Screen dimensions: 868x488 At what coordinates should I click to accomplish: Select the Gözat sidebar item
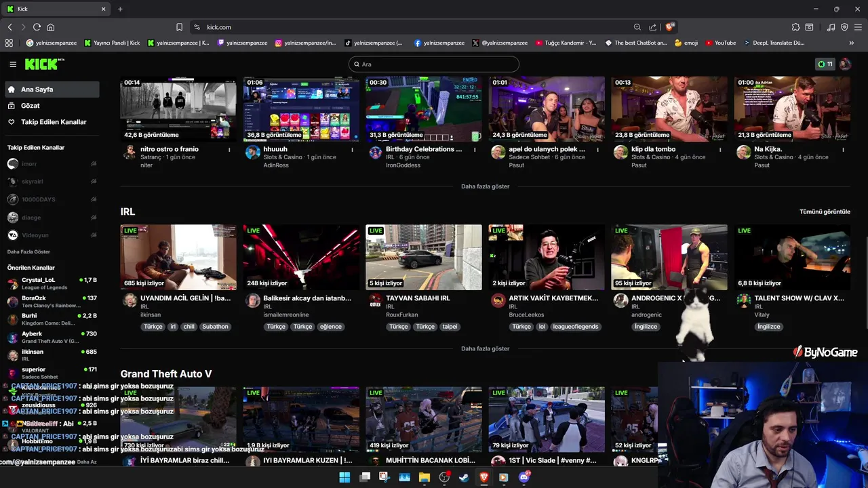[x=52, y=106]
